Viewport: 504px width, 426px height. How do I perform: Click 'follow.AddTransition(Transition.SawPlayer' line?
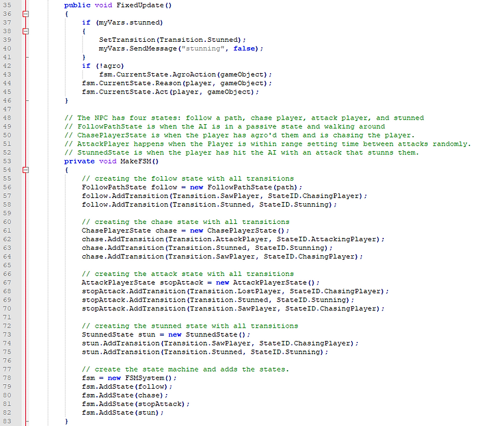(224, 196)
